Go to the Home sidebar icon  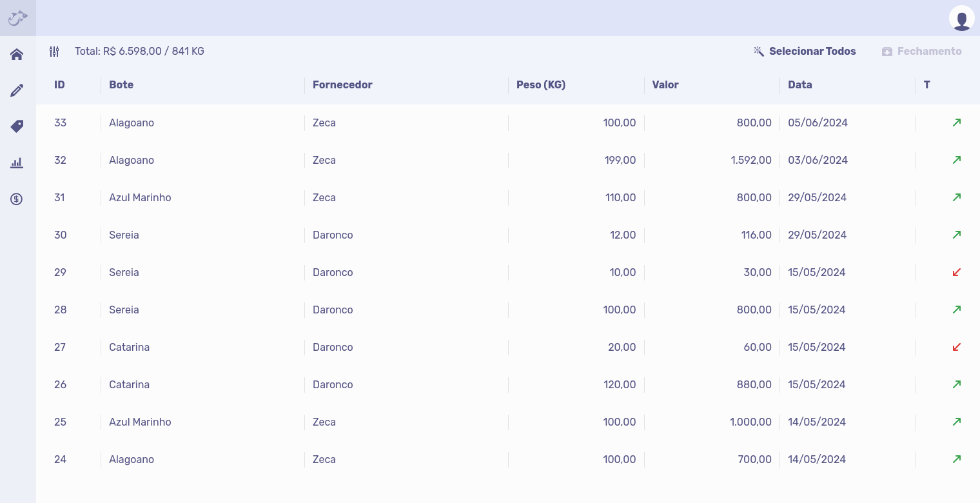[17, 54]
